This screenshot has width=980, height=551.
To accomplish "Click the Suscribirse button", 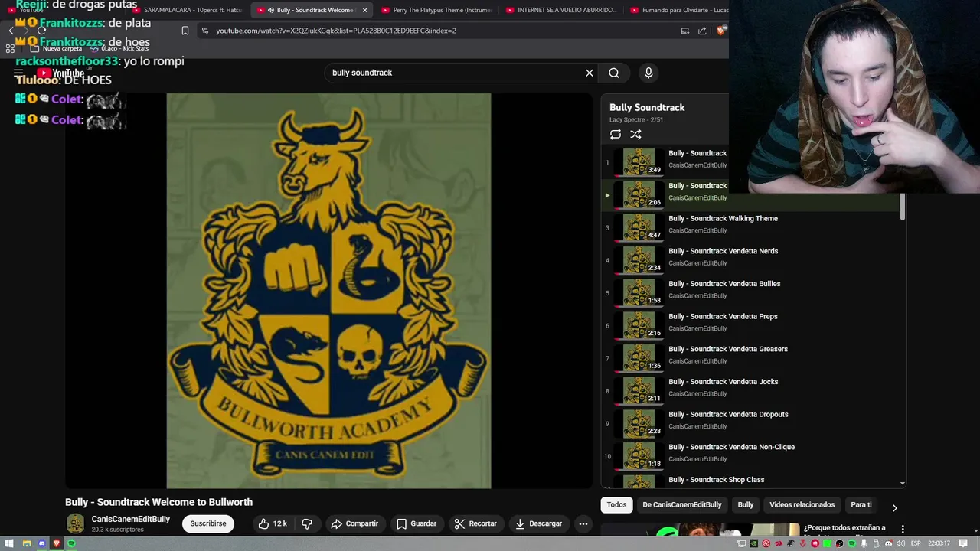I will [x=208, y=523].
